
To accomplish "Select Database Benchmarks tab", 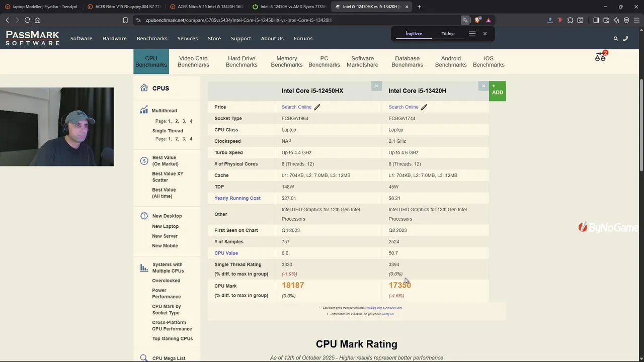I will click(407, 61).
